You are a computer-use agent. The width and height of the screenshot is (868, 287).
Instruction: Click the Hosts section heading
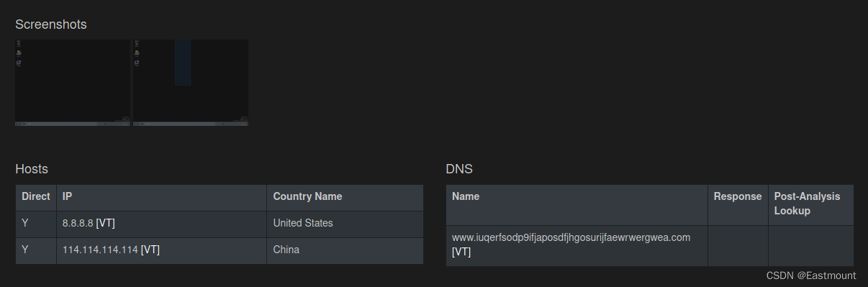point(32,169)
